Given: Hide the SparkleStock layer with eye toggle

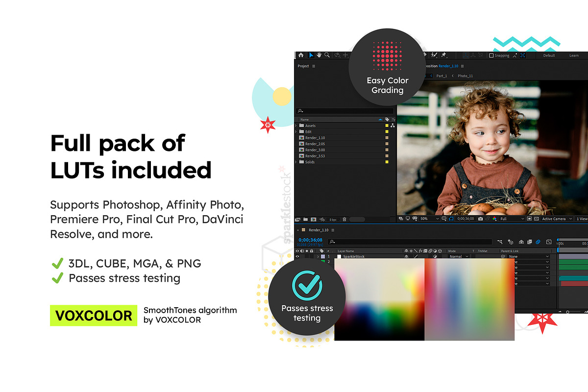Looking at the screenshot, I should tap(297, 256).
